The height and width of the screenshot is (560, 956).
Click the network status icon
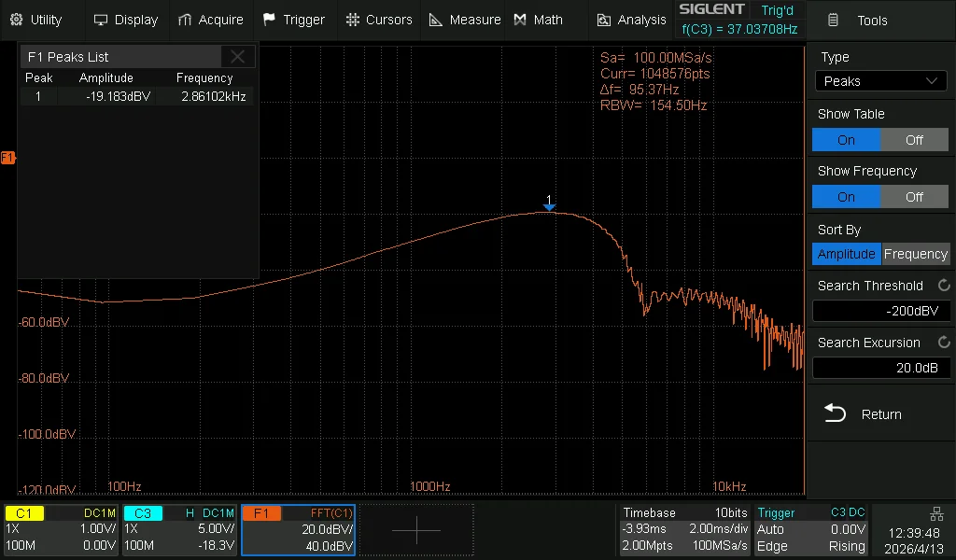click(x=935, y=514)
